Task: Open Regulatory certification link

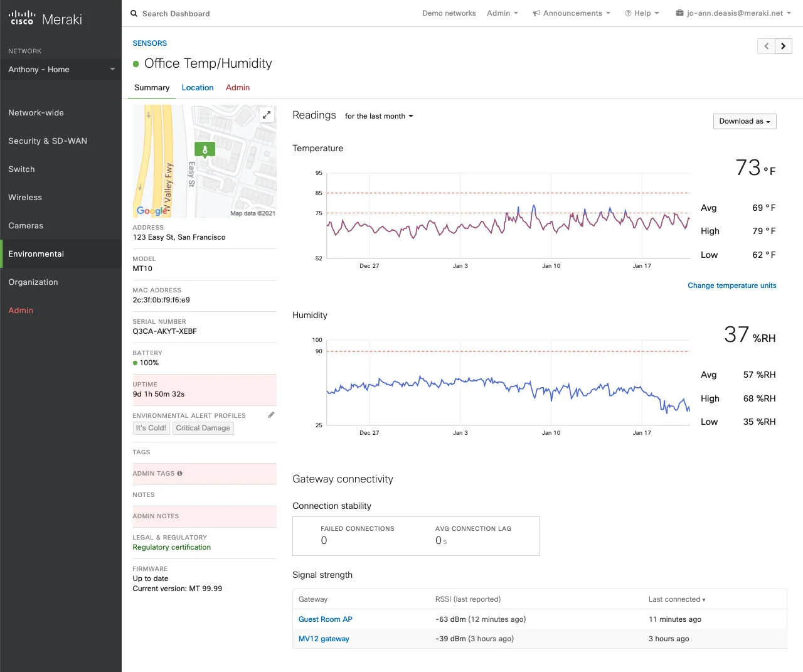Action: (172, 547)
